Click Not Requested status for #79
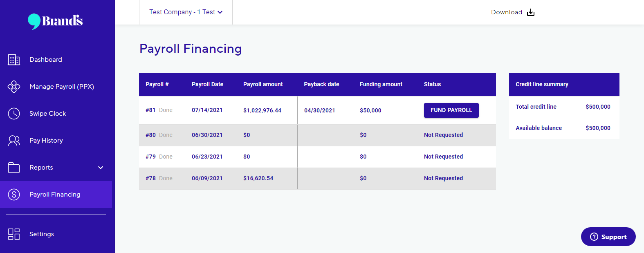Viewport: 644px width, 253px height. tap(443, 157)
